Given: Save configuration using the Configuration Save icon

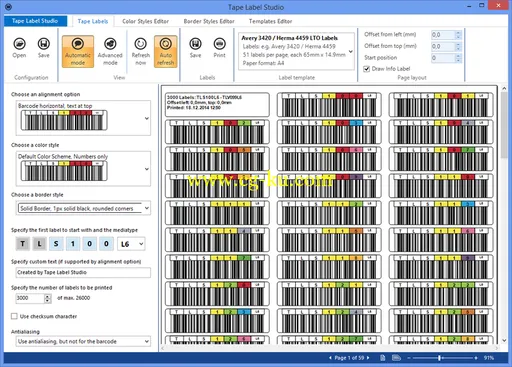Looking at the screenshot, I should [44, 48].
